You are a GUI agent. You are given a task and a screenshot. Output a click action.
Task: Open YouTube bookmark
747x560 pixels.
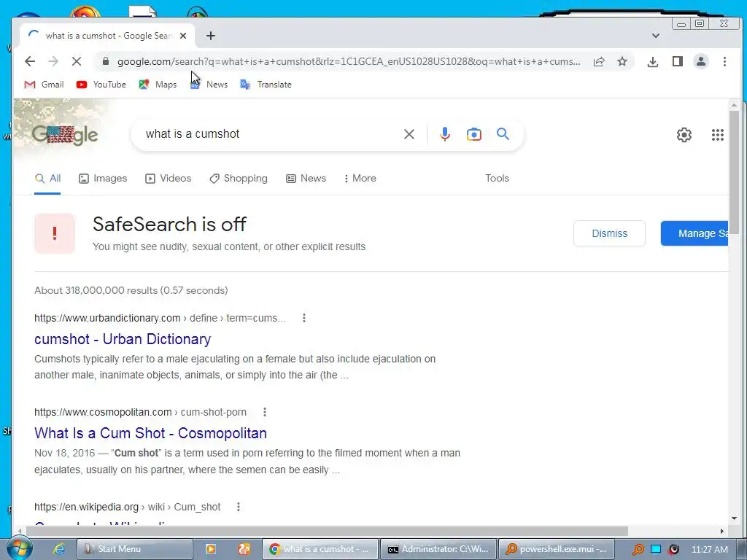(x=101, y=85)
